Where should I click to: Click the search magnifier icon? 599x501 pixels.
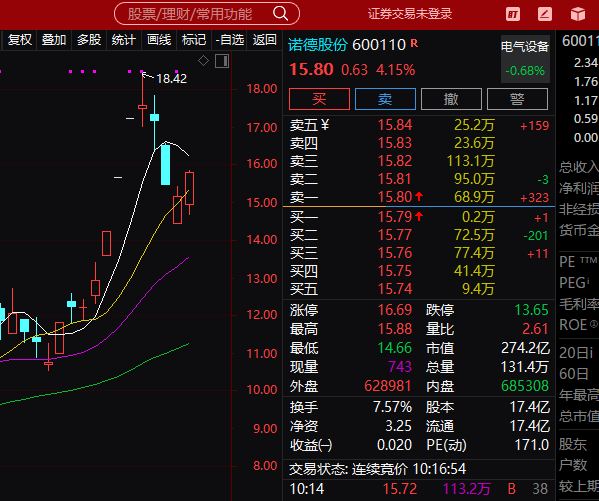[x=280, y=14]
